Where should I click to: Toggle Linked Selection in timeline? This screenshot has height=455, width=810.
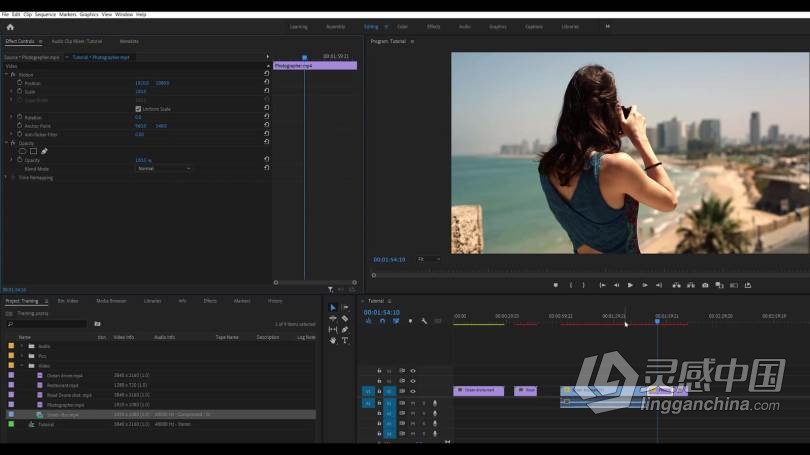point(396,321)
